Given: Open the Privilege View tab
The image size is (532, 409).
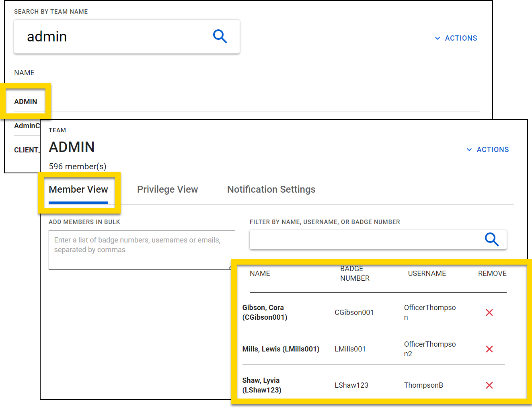Looking at the screenshot, I should tap(167, 189).
